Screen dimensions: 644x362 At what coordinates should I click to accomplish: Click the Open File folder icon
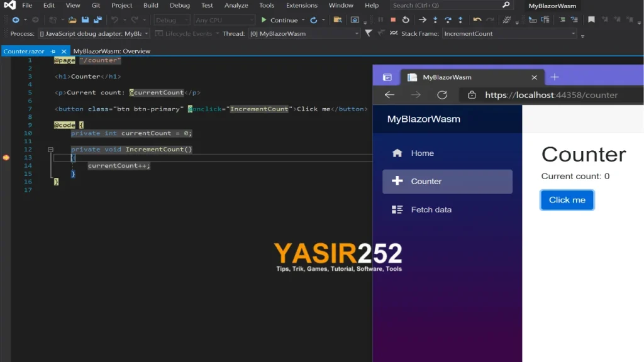tap(72, 19)
